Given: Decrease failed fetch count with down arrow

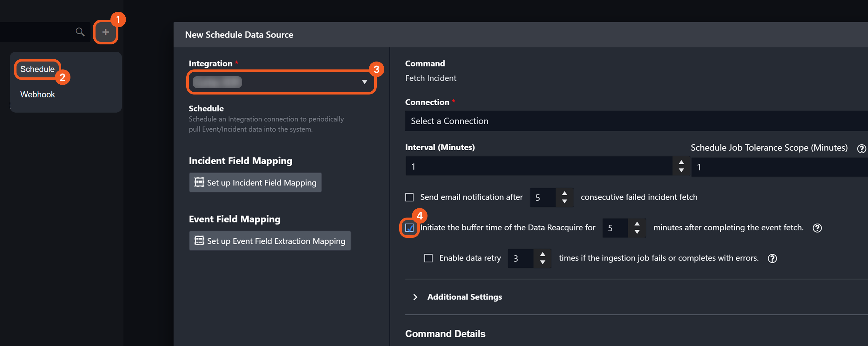Looking at the screenshot, I should pos(564,201).
